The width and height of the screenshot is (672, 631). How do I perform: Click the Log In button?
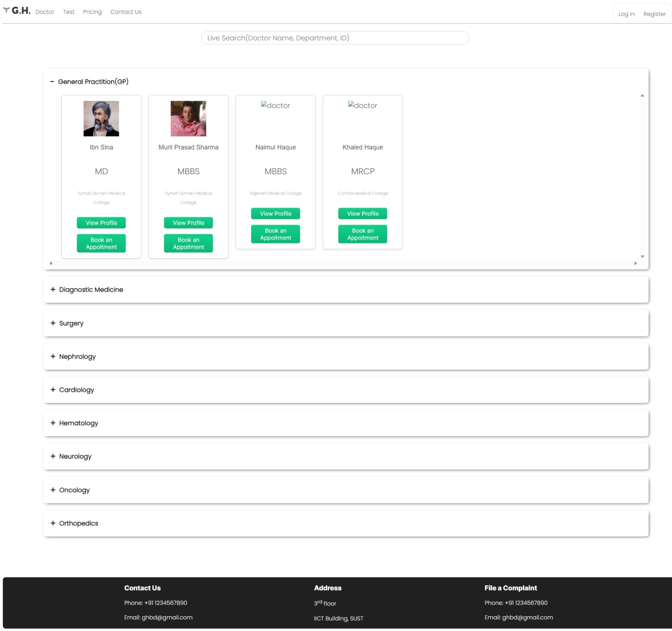pyautogui.click(x=626, y=14)
